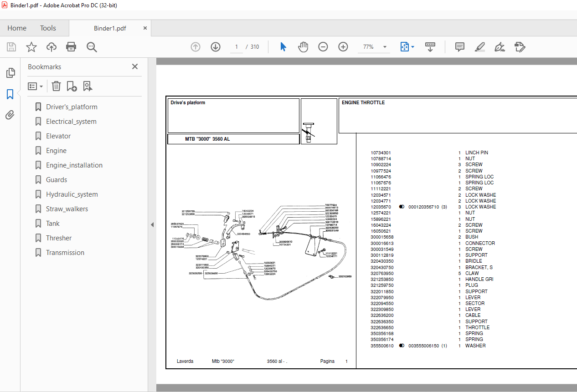Switch to the Tools tab
Screen dimensions: 577x392
point(48,28)
